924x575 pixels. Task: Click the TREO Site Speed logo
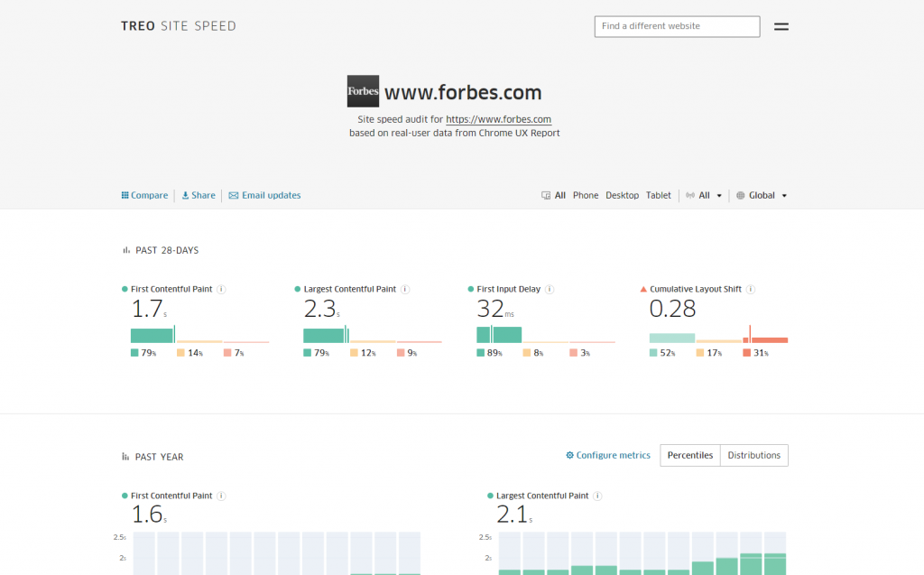[x=179, y=26]
